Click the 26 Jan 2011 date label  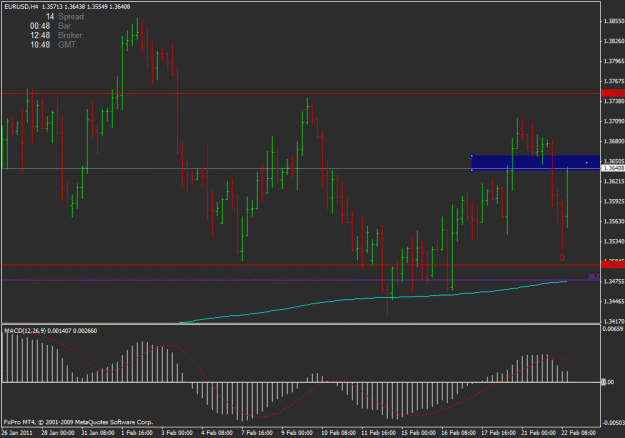(x=17, y=433)
